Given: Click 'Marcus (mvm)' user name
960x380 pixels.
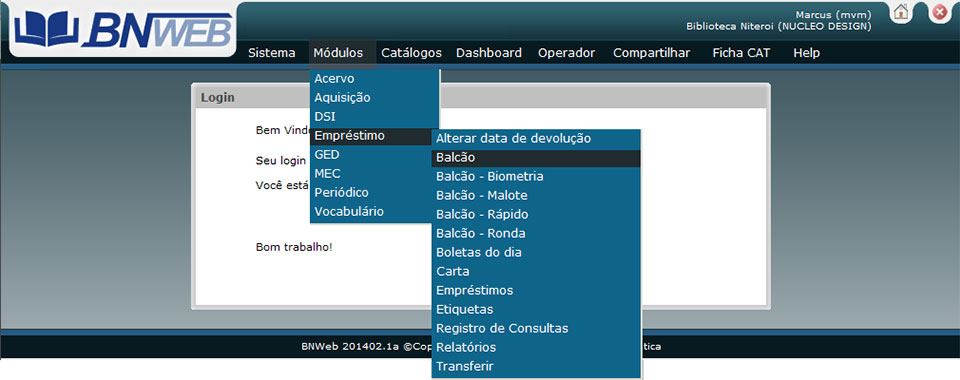Looking at the screenshot, I should [833, 15].
